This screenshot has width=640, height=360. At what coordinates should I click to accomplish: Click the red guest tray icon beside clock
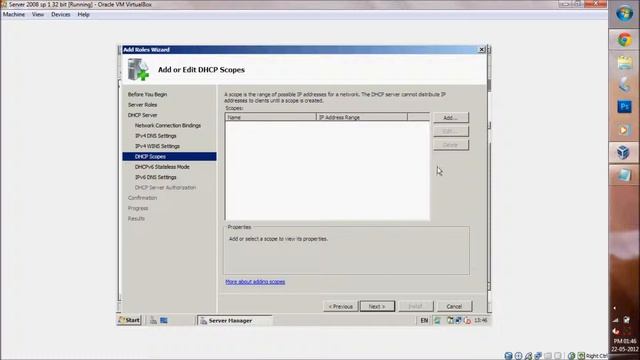point(468,320)
